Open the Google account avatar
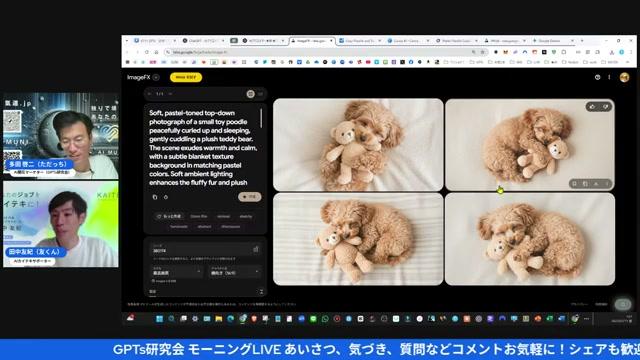Viewport: 640px width, 360px height. coord(624,77)
